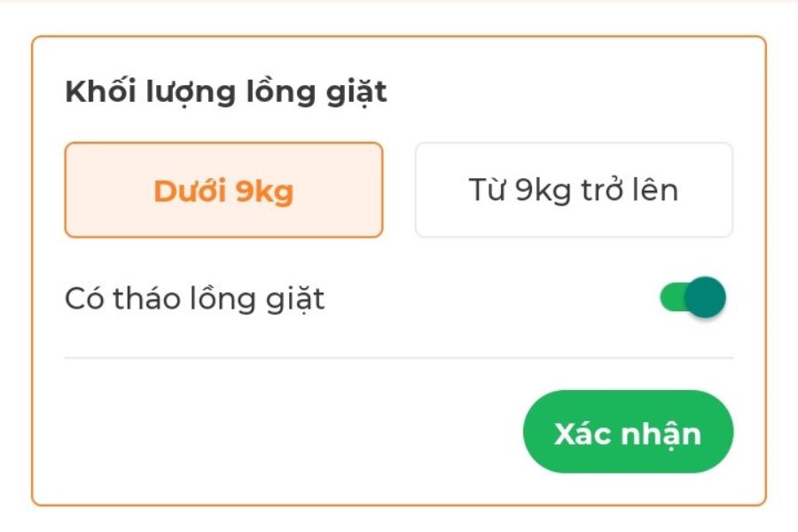Viewport: 798px width, 532px height.
Task: Select the "Dưới 9kg" option
Action: pos(223,191)
